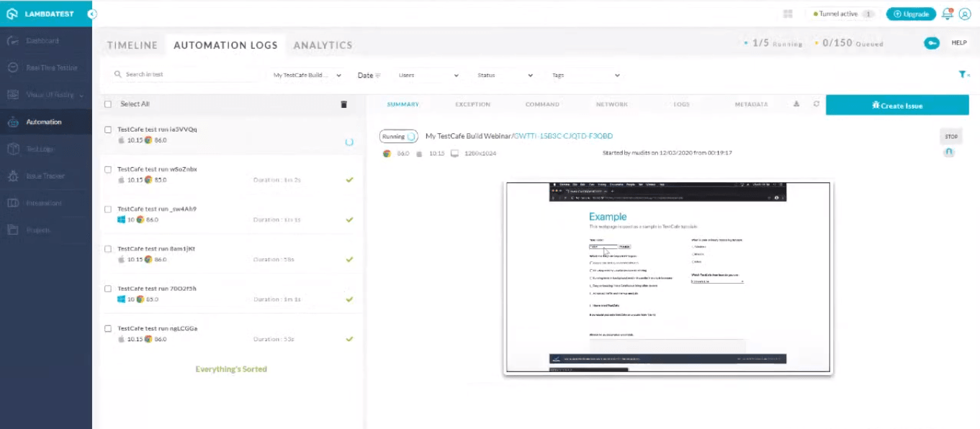
Task: Collapse the LambdaTest sidebar arrow
Action: [x=91, y=14]
